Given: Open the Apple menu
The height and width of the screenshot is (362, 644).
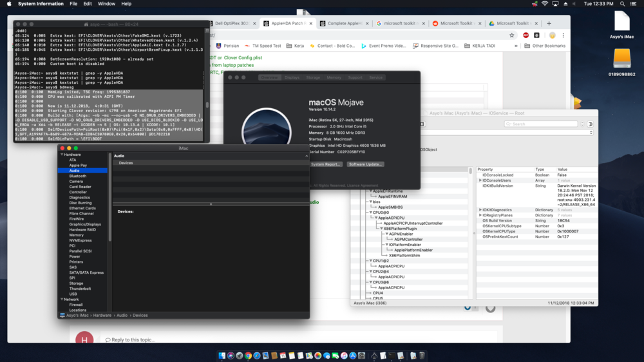Looking at the screenshot, I should coord(9,4).
